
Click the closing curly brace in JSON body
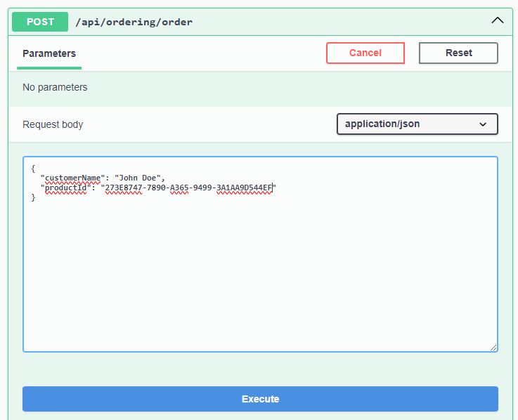click(33, 198)
